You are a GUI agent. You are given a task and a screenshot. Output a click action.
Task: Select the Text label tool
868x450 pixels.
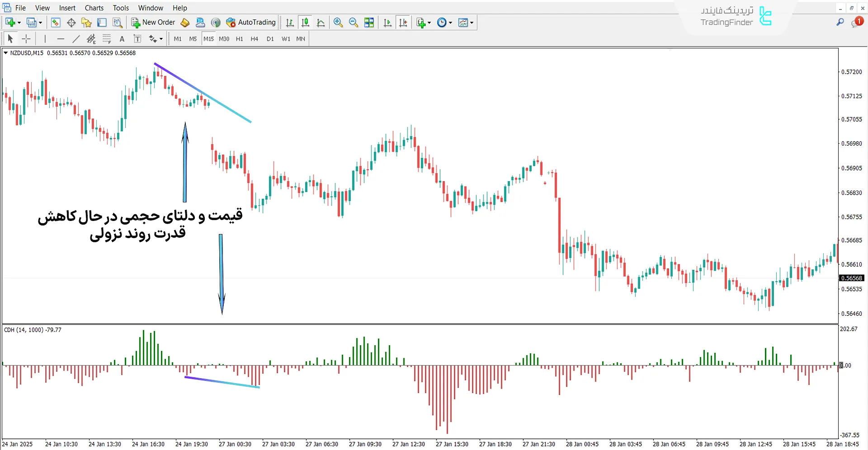pyautogui.click(x=137, y=39)
